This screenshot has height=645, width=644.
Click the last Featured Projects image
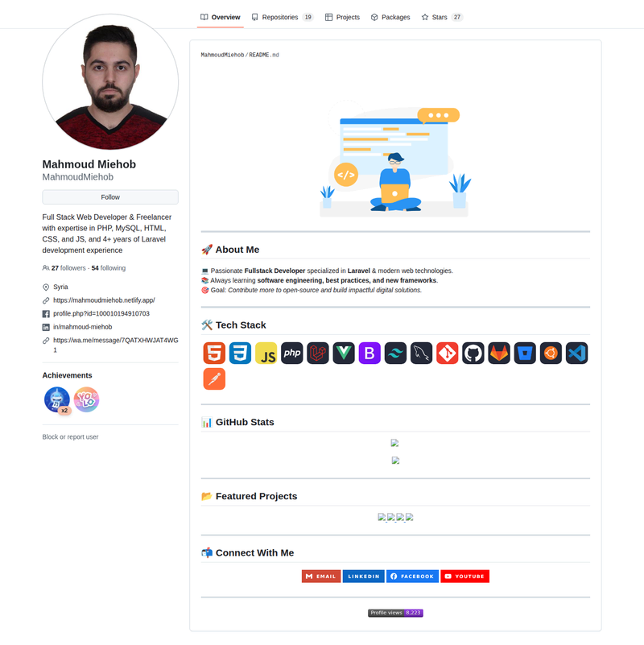409,517
